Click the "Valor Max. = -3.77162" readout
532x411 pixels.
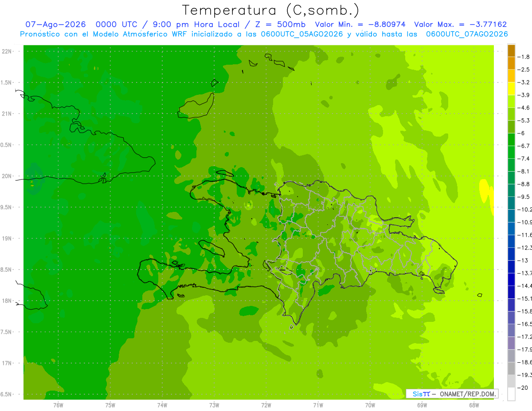461,24
